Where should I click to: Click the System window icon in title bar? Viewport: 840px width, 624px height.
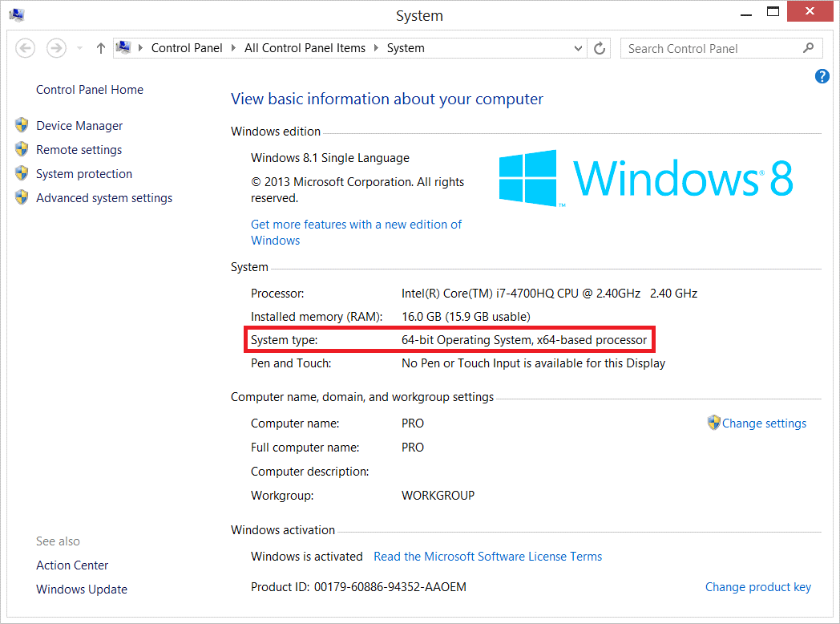click(x=16, y=15)
